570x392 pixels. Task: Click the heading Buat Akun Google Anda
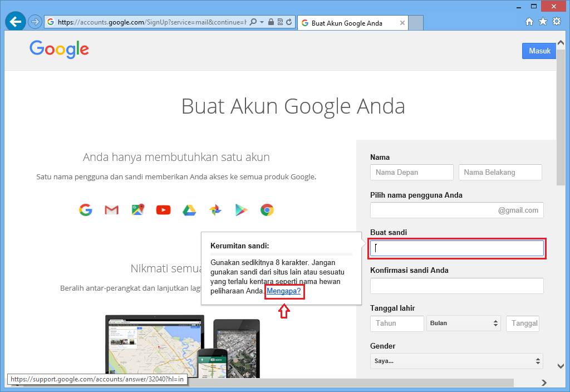pyautogui.click(x=293, y=106)
